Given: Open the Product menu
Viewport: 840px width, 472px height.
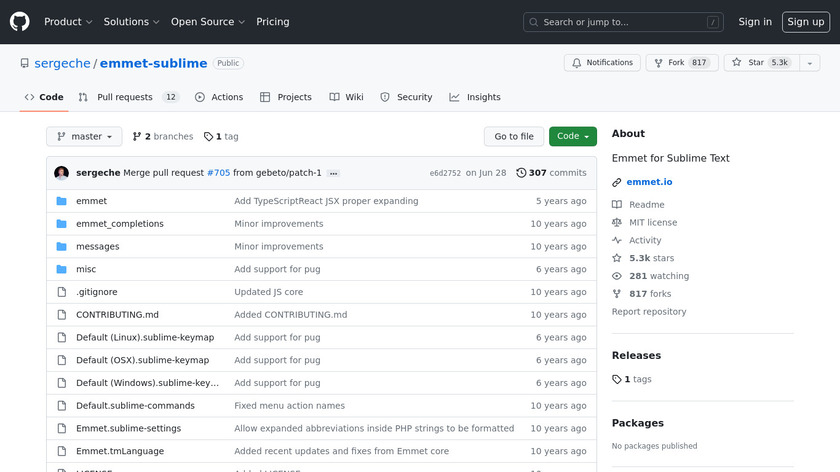Looking at the screenshot, I should [x=68, y=22].
